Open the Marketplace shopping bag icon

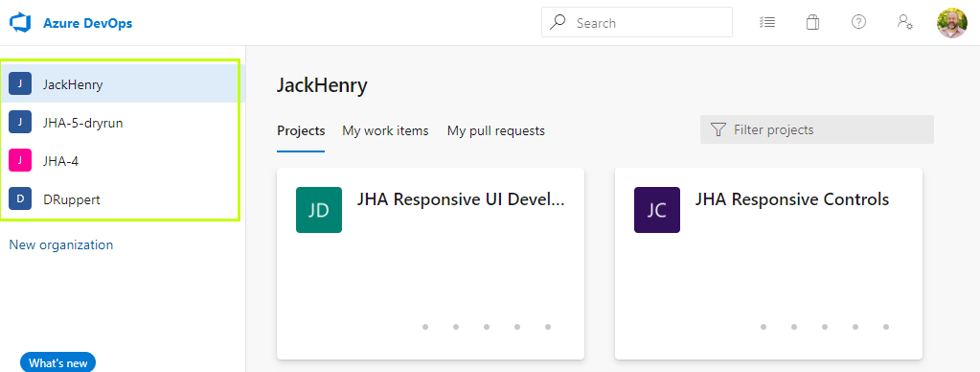[x=812, y=22]
